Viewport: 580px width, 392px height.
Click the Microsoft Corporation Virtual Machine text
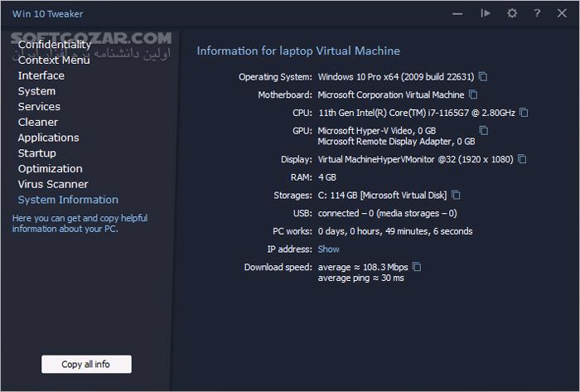coord(391,94)
